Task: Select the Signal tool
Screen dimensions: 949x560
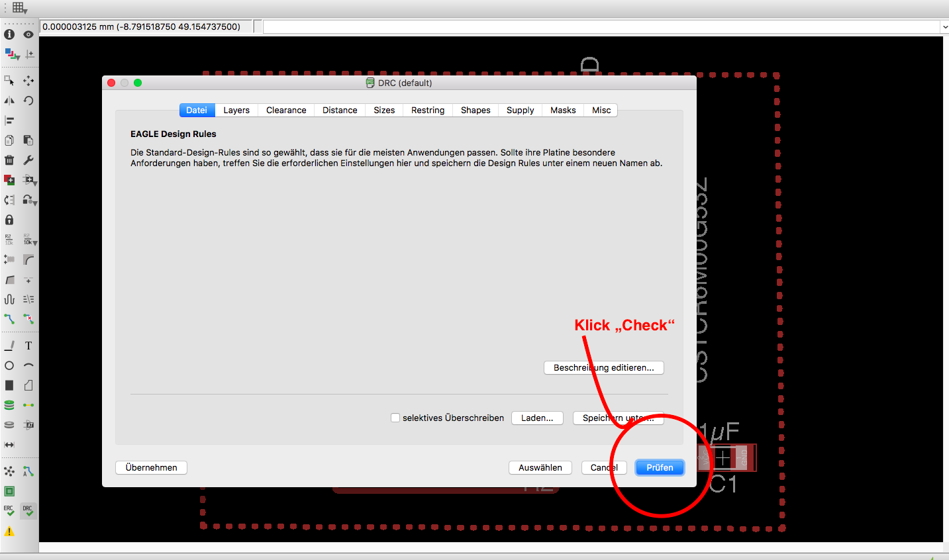Action: pyautogui.click(x=28, y=405)
